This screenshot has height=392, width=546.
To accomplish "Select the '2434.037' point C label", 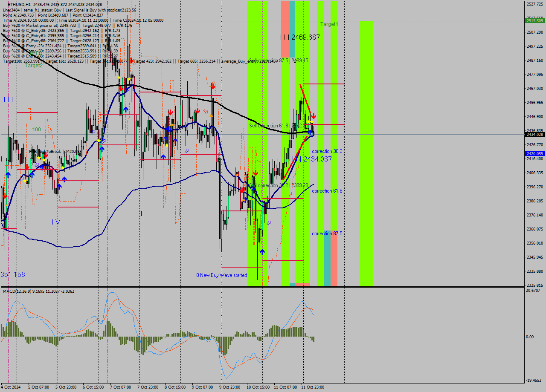I will [x=317, y=159].
